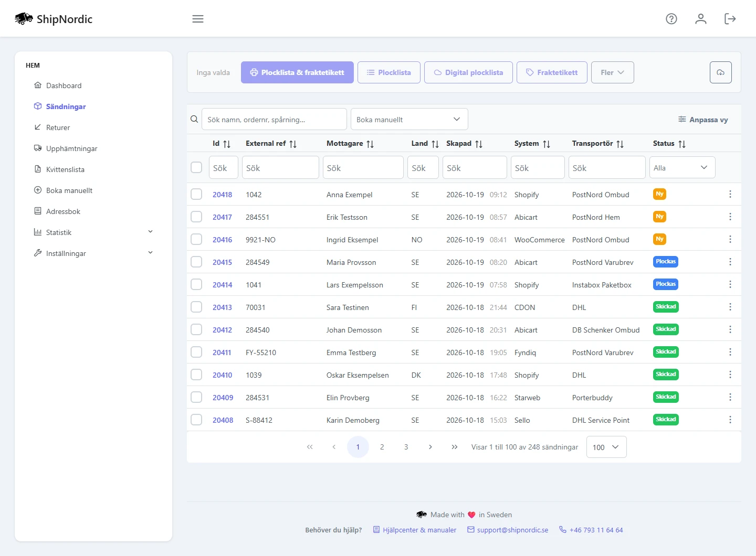Image resolution: width=756 pixels, height=556 pixels.
Task: Open the Boka manuellt dropdown
Action: click(x=409, y=119)
